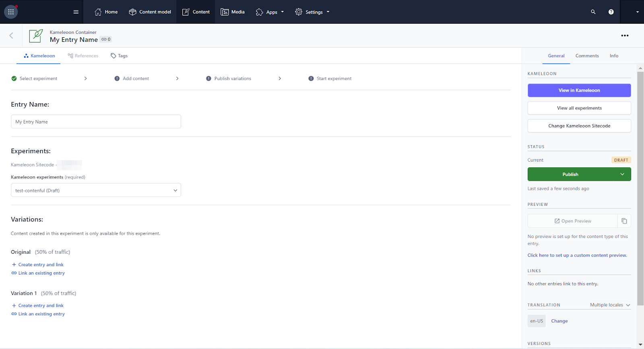Click the DRAFT status badge
This screenshot has height=349, width=644.
point(621,160)
